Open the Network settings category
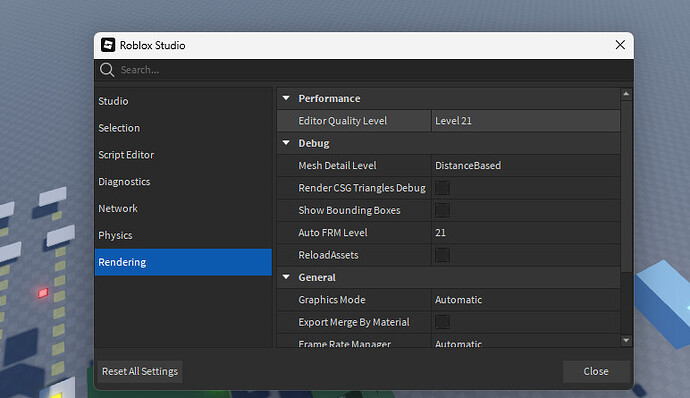 (183, 209)
